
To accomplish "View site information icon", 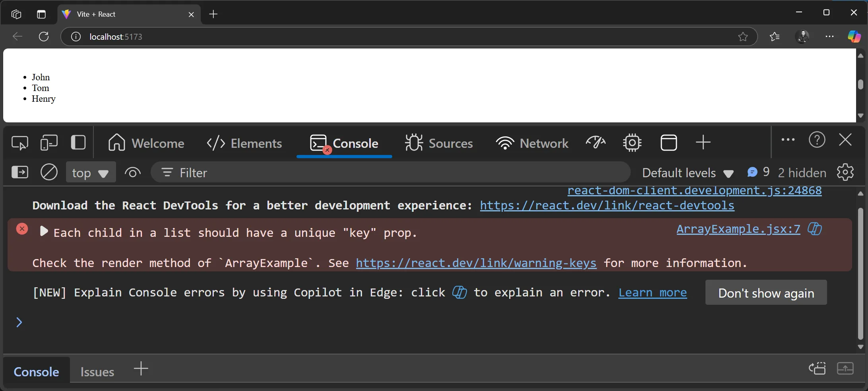I will pyautogui.click(x=76, y=37).
